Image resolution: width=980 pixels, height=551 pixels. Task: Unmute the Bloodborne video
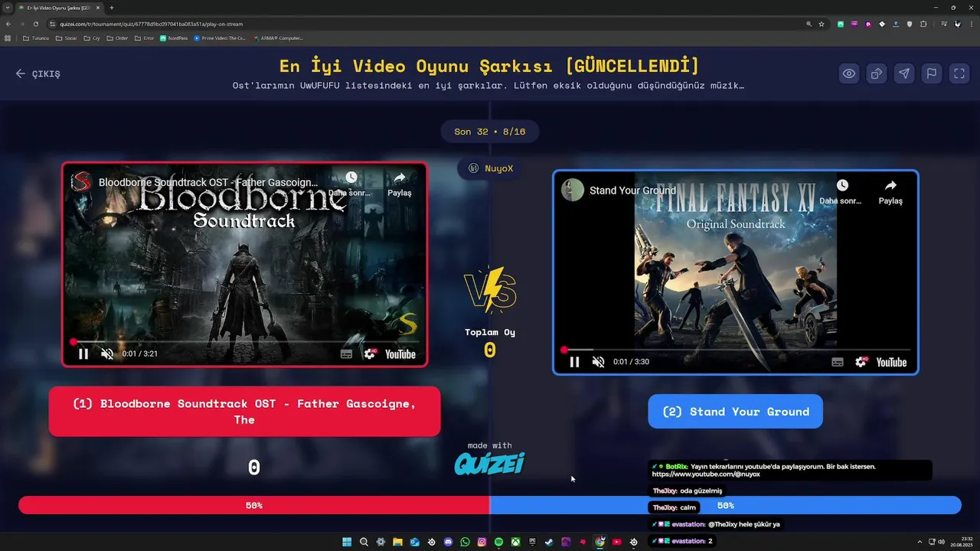(107, 354)
